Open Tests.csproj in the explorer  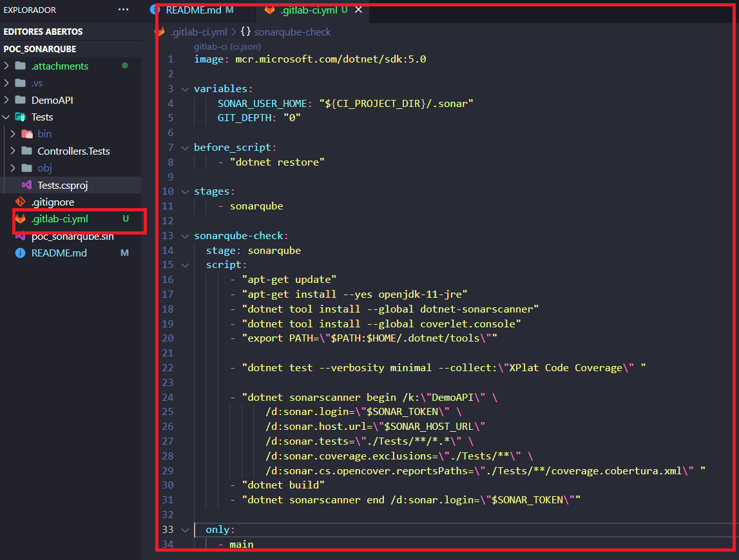[x=71, y=185]
